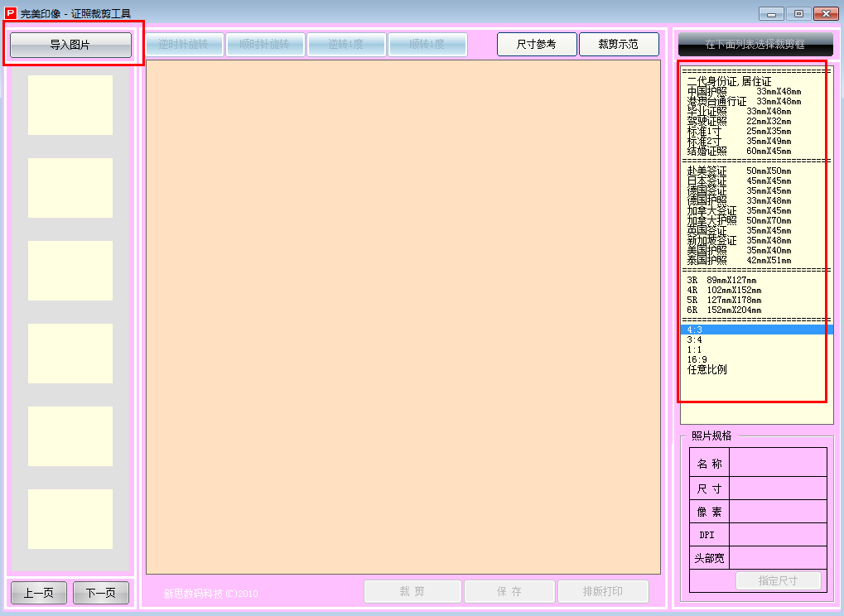
Task: Select the 1:1 ratio entry
Action: [756, 349]
